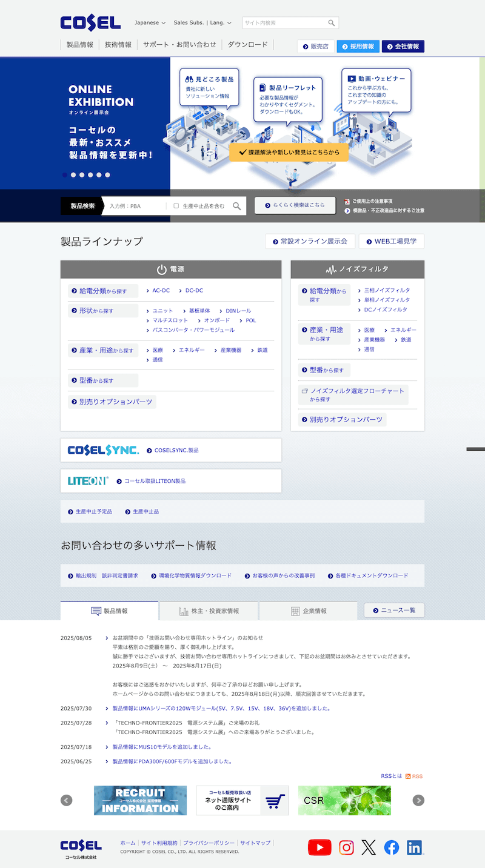Expand 給電分類から探す in the 電源 panel

click(103, 291)
